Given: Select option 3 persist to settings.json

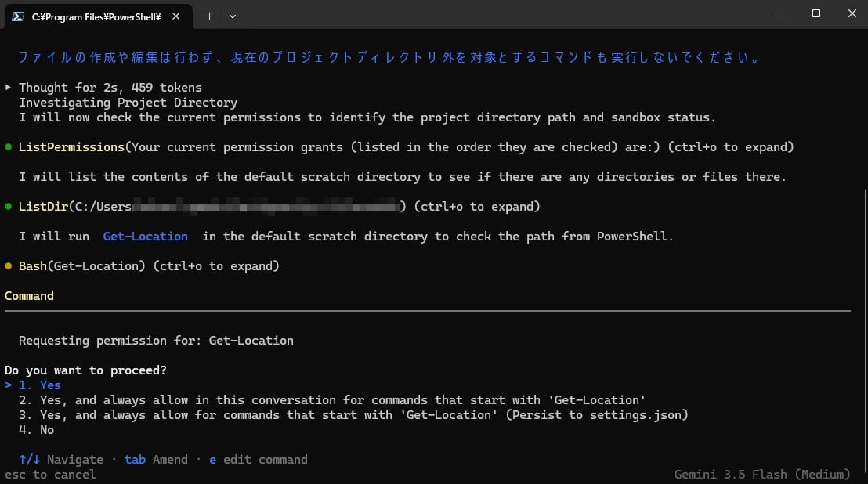Looking at the screenshot, I should (353, 415).
